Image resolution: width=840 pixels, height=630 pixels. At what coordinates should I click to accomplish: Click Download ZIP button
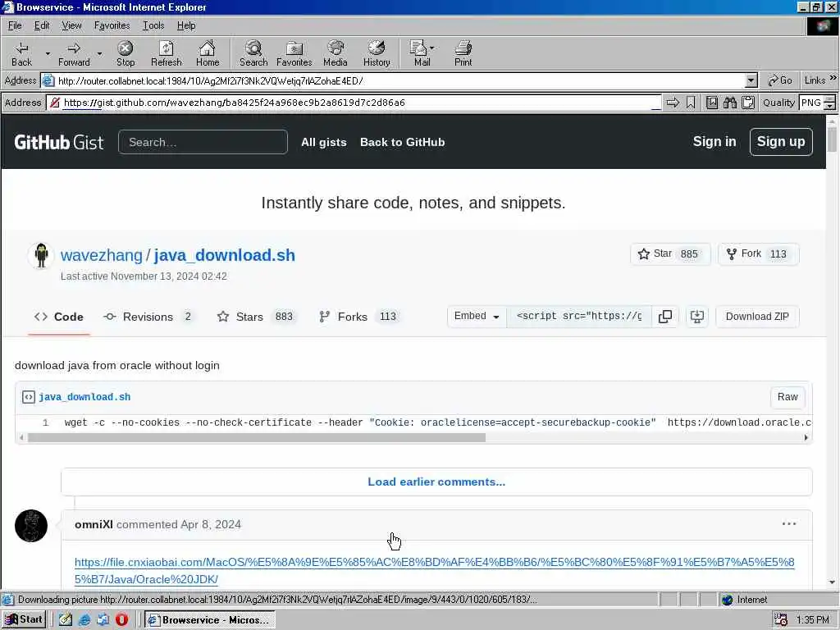(x=757, y=317)
